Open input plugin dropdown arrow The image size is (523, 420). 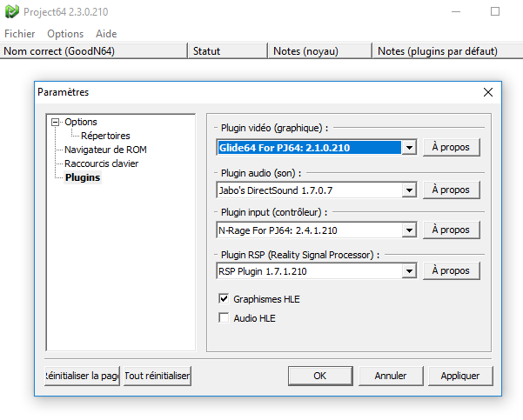tap(409, 230)
